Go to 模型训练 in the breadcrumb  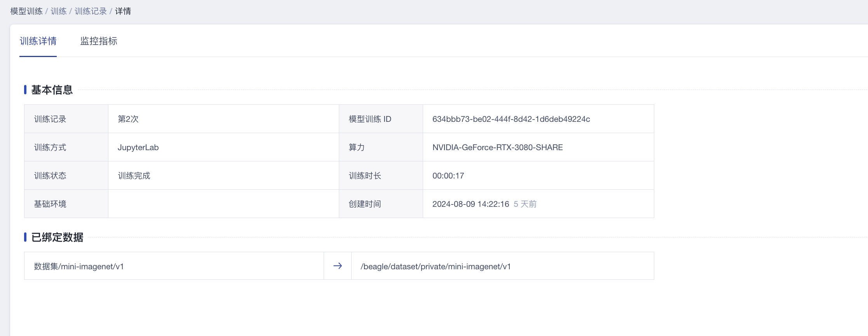tap(26, 11)
